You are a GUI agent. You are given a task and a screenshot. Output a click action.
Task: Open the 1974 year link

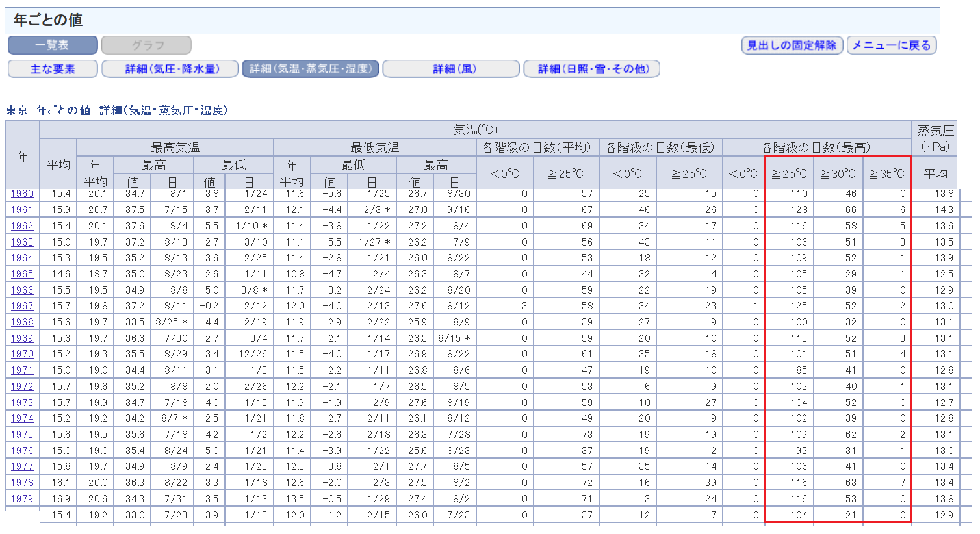(22, 418)
